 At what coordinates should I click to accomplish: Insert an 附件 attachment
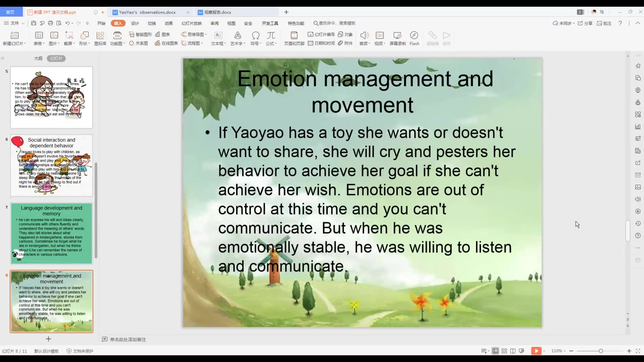click(345, 43)
